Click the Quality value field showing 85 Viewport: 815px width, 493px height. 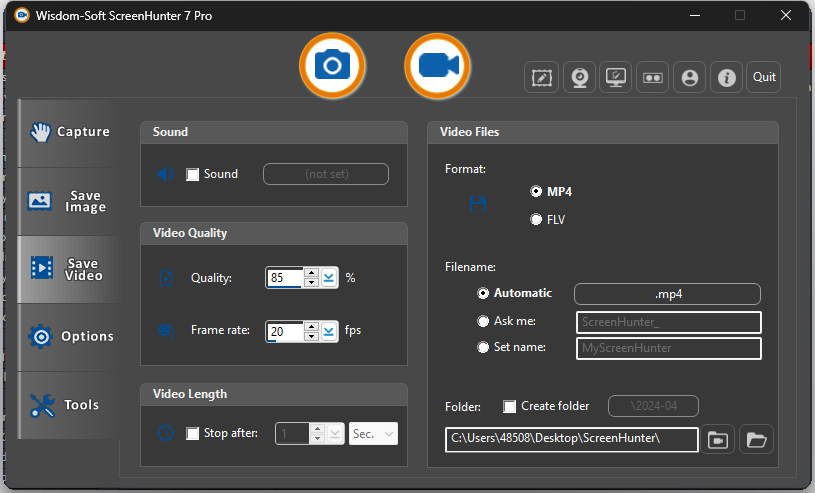(x=284, y=278)
